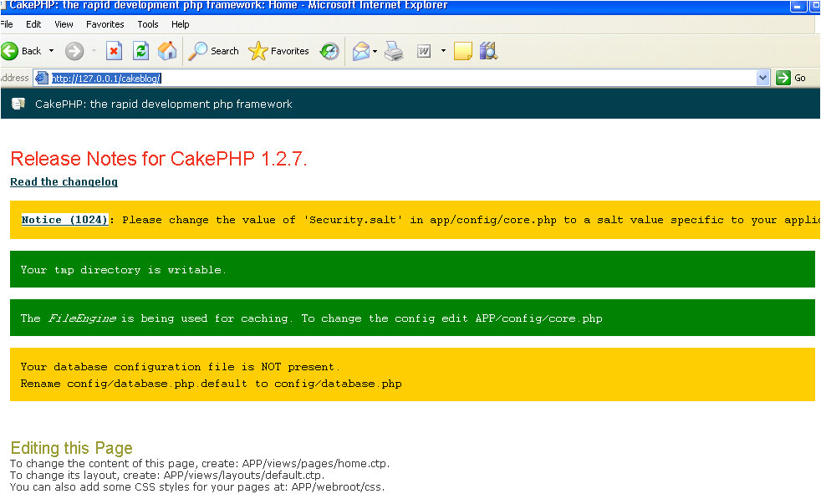Screen dimensions: 821x504
Task: Expand the Back button history dropdown arrow
Action: pyautogui.click(x=51, y=51)
